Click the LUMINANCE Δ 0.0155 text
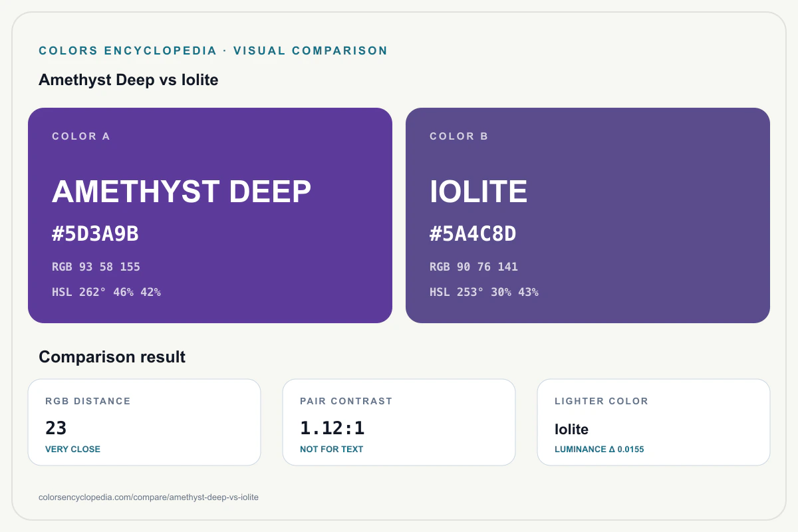The width and height of the screenshot is (798, 532). click(599, 449)
